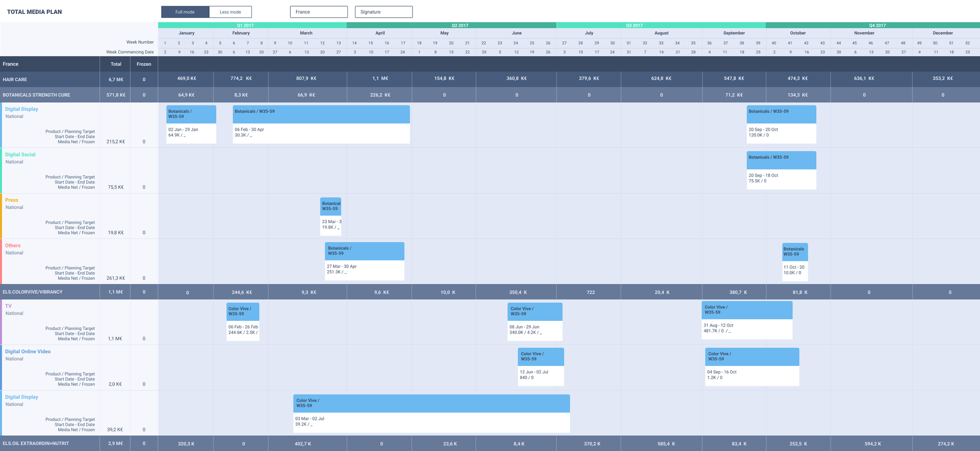Select the Press Botanicals block 23 Mar
980x451 pixels.
pos(331,216)
